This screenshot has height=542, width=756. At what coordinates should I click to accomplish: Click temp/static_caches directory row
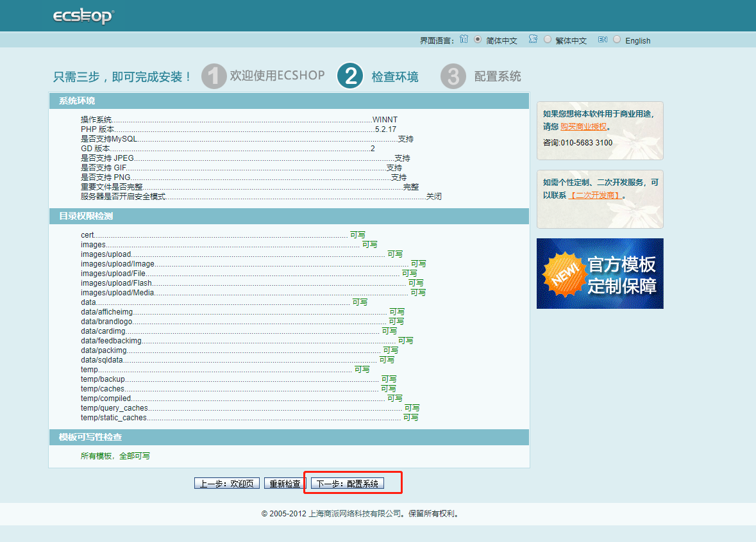249,418
